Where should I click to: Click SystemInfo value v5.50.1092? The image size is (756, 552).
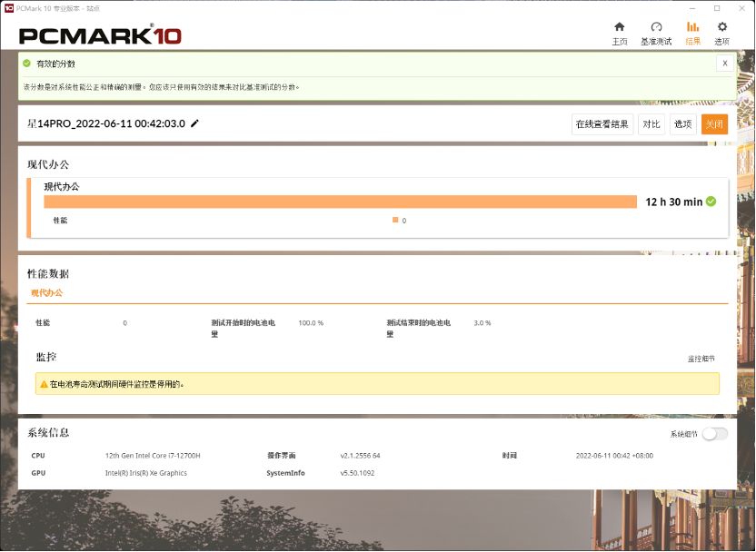pos(357,473)
